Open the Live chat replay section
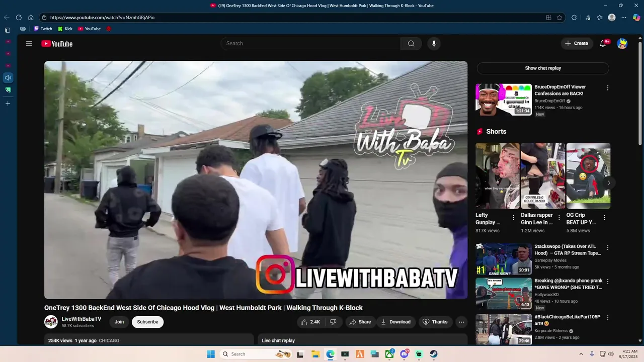 [x=364, y=340]
